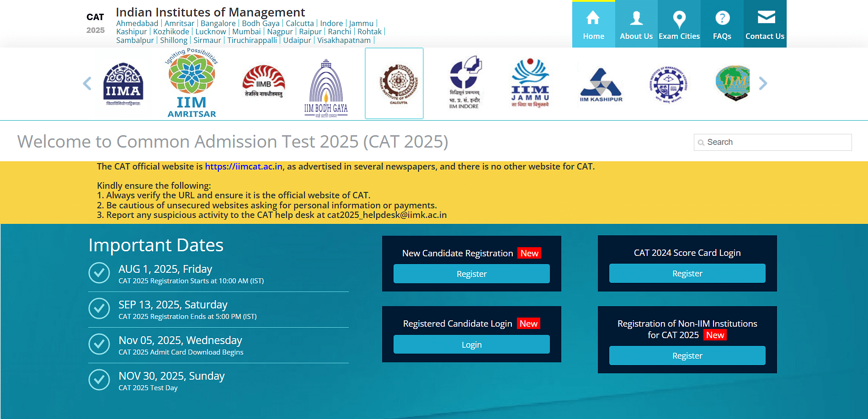This screenshot has width=868, height=419.
Task: Click Register under CAT 2024 Score Card Login
Action: (x=687, y=273)
